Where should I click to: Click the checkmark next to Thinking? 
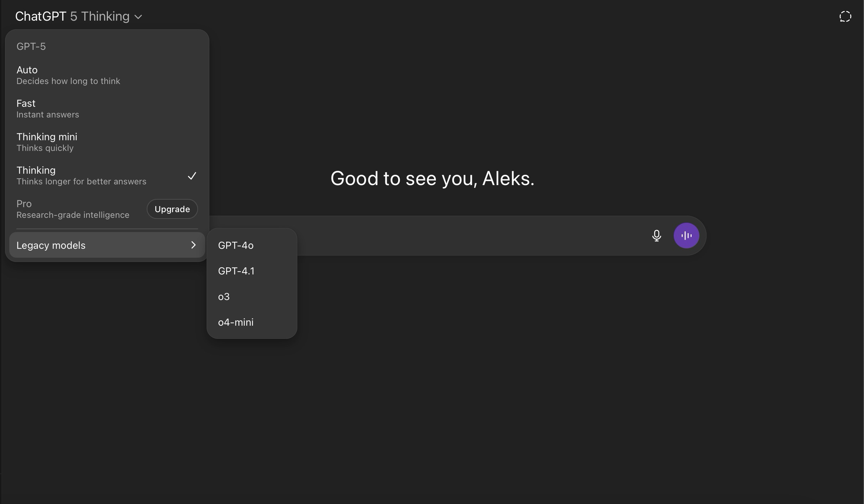[x=192, y=176]
